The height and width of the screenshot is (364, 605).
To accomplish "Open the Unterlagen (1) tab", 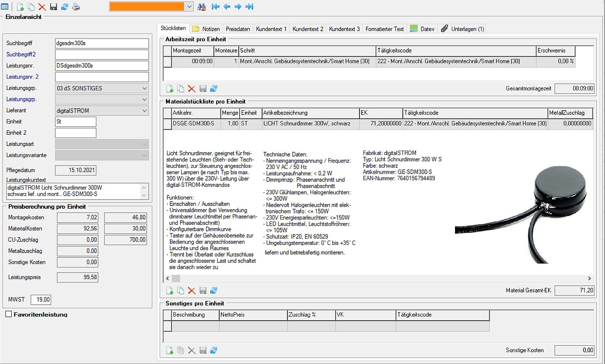I will click(462, 29).
